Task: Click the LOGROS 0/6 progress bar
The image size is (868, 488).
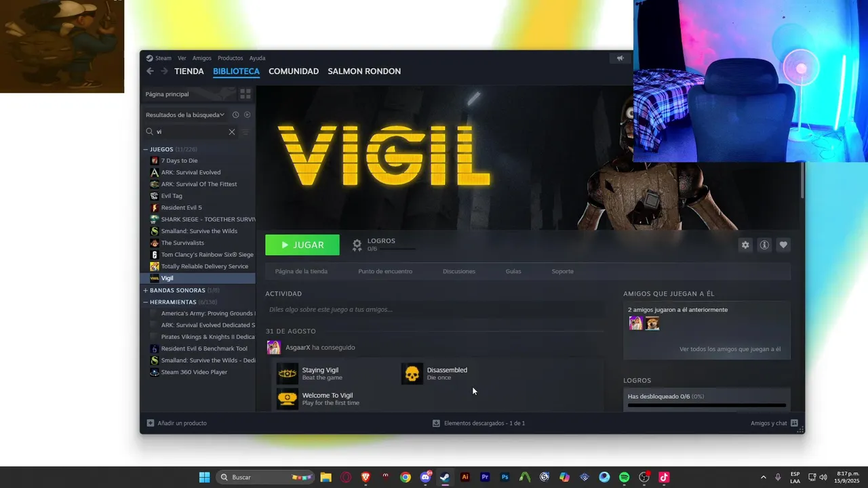Action: point(397,249)
